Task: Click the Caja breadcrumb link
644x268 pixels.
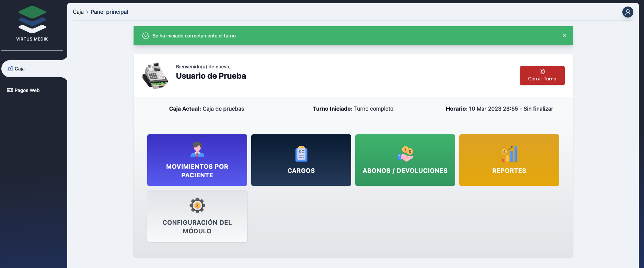Action: tap(78, 12)
